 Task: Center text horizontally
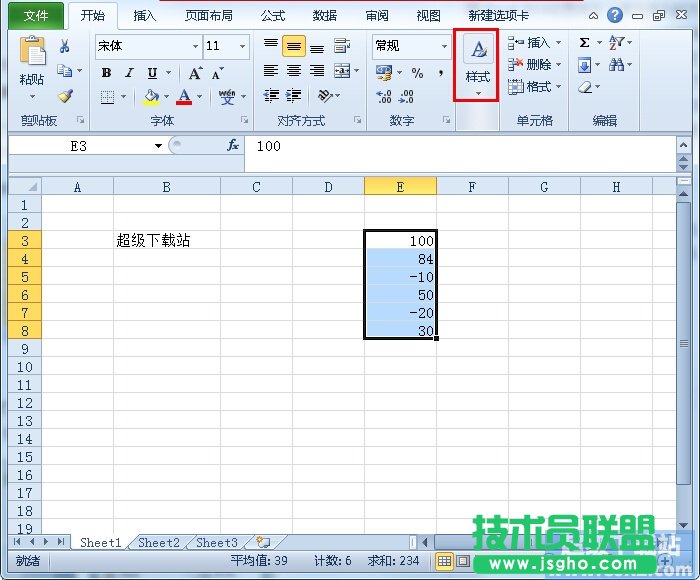click(294, 71)
